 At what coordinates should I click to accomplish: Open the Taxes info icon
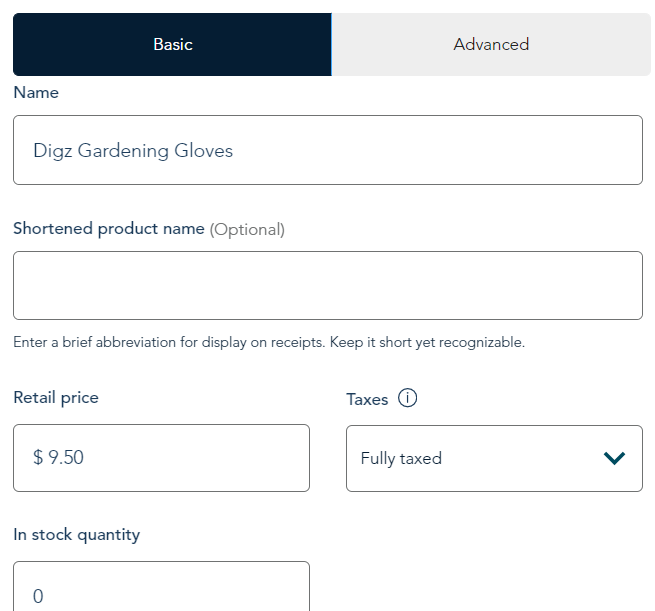pos(407,398)
